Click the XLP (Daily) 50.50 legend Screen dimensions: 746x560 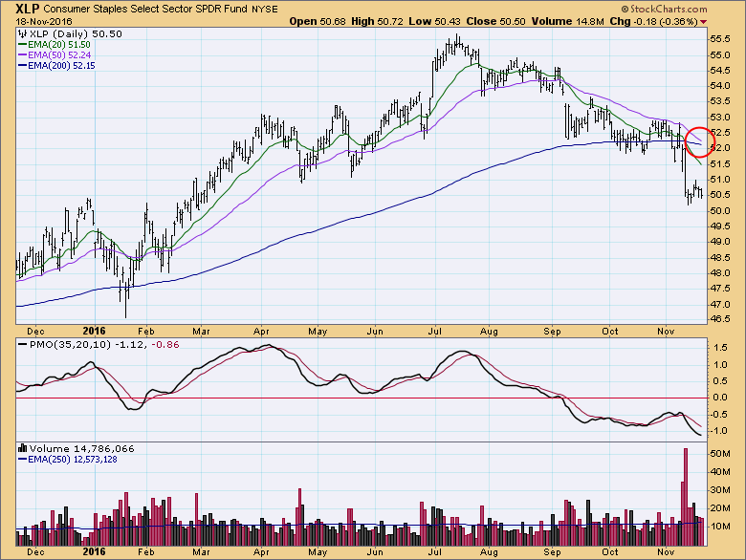[76, 33]
